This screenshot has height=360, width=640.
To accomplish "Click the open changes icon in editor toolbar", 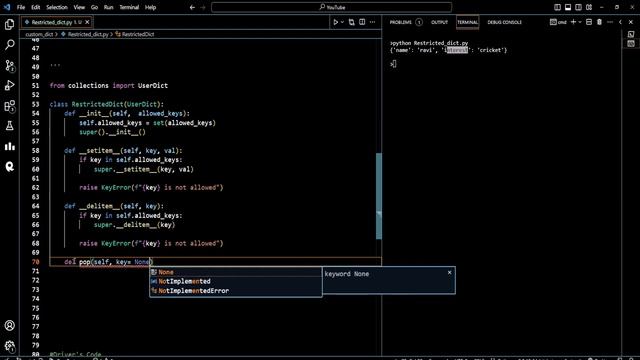I will (x=351, y=22).
